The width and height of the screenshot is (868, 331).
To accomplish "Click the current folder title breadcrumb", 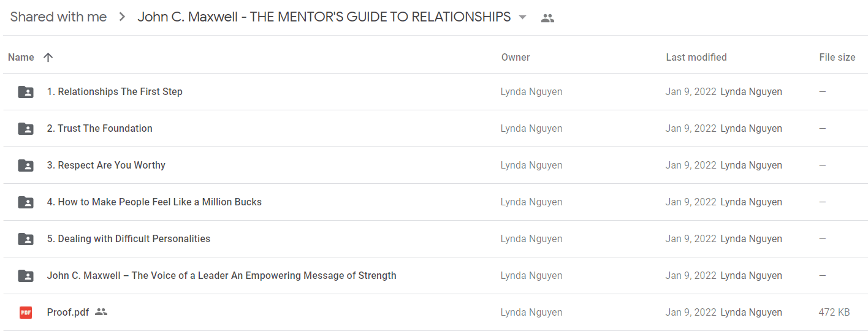I will (324, 17).
